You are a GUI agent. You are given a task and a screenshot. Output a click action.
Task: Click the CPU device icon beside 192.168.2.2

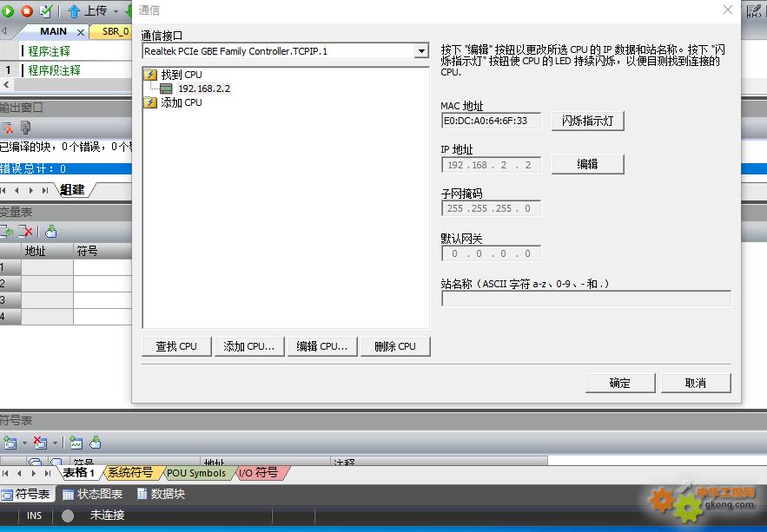click(166, 89)
